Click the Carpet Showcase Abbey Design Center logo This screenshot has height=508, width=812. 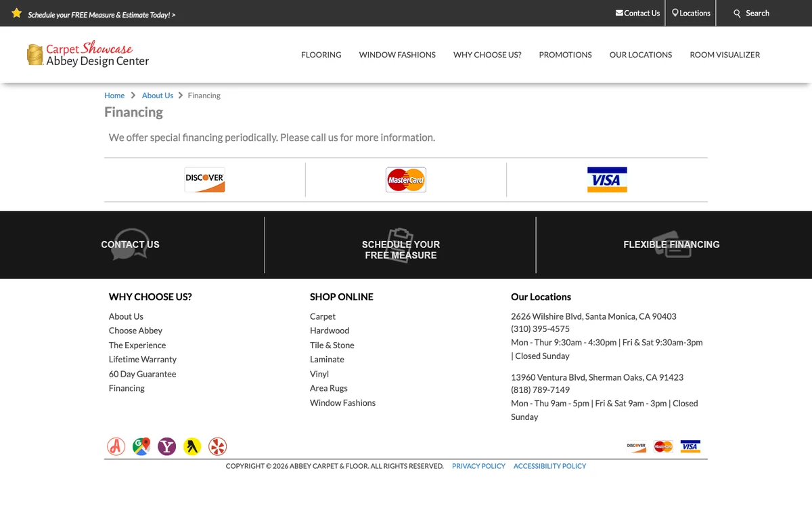[88, 55]
